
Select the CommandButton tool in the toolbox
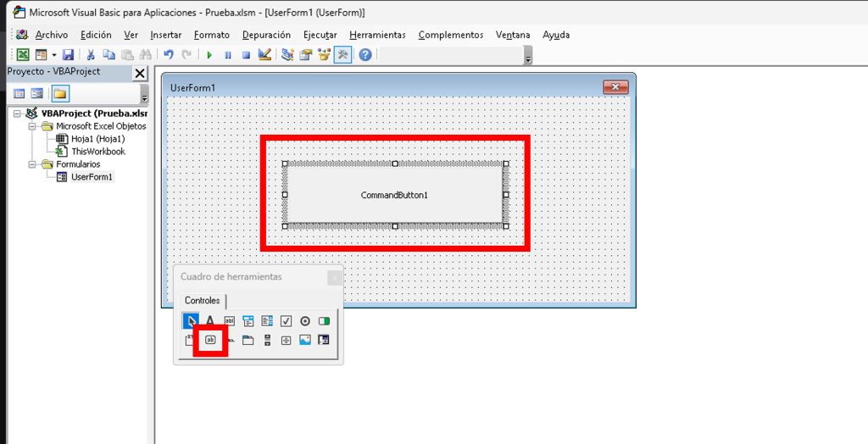pyautogui.click(x=210, y=341)
